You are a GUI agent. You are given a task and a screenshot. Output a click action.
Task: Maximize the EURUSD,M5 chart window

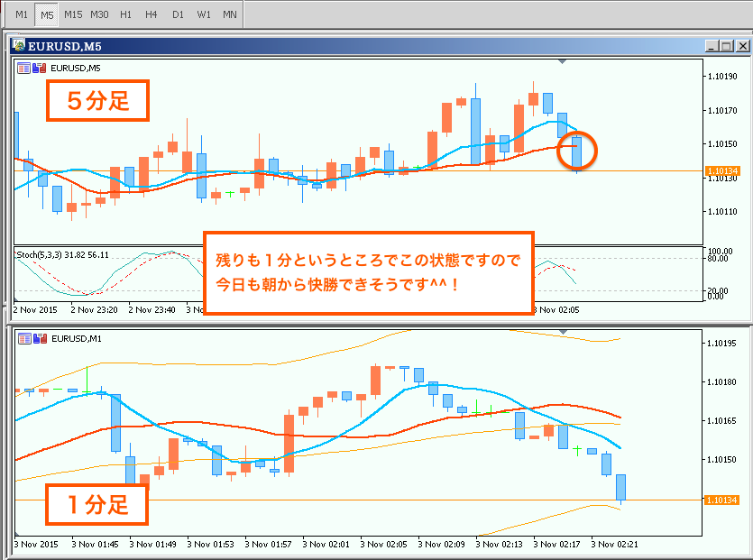727,46
